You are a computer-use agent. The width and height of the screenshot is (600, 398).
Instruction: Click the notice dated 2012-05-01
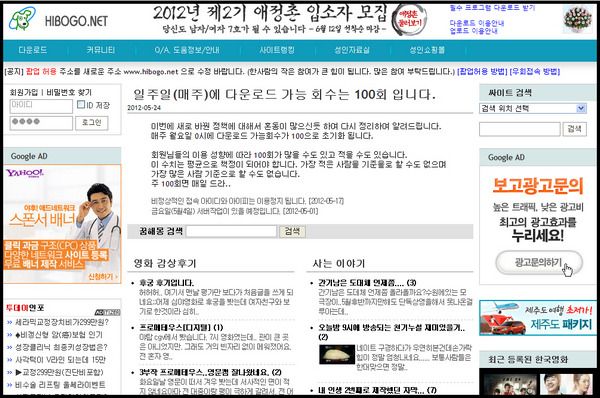pos(234,211)
